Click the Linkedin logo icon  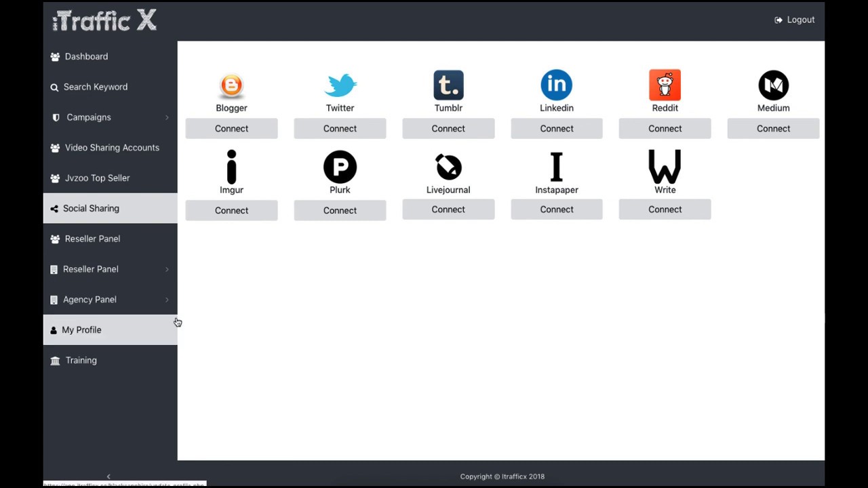(x=556, y=85)
